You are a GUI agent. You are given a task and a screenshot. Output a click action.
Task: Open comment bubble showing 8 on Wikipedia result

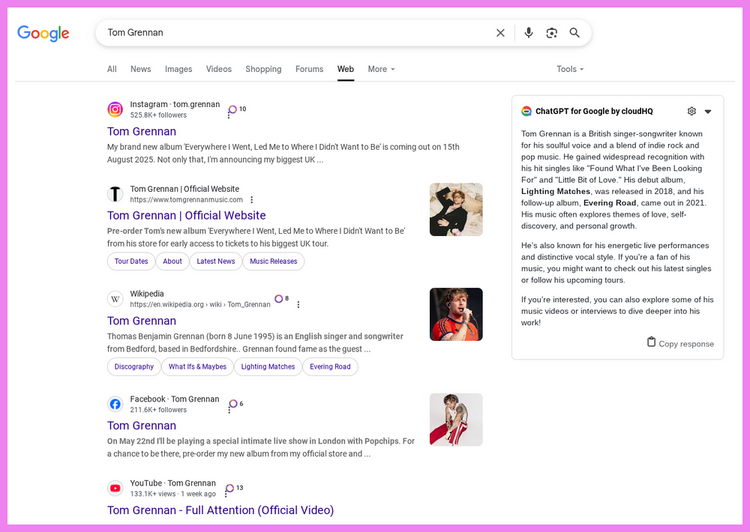281,299
